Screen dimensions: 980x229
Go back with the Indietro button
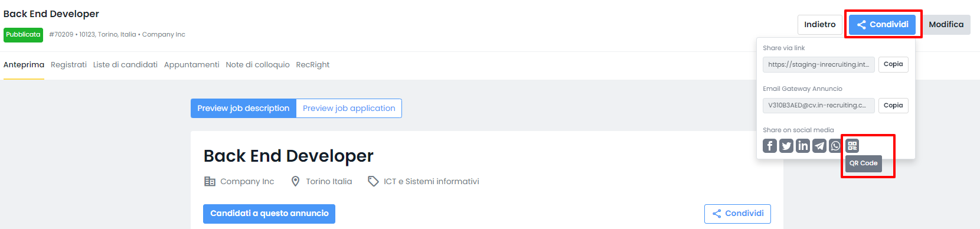click(x=820, y=25)
